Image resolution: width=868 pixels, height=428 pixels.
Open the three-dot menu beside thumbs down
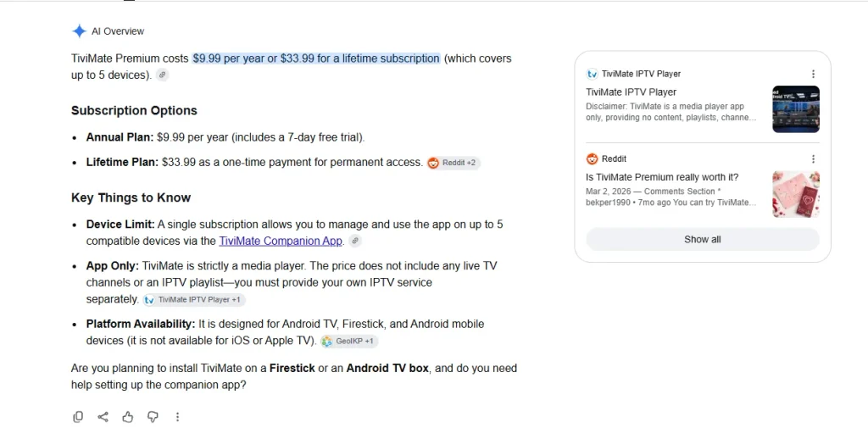point(177,417)
